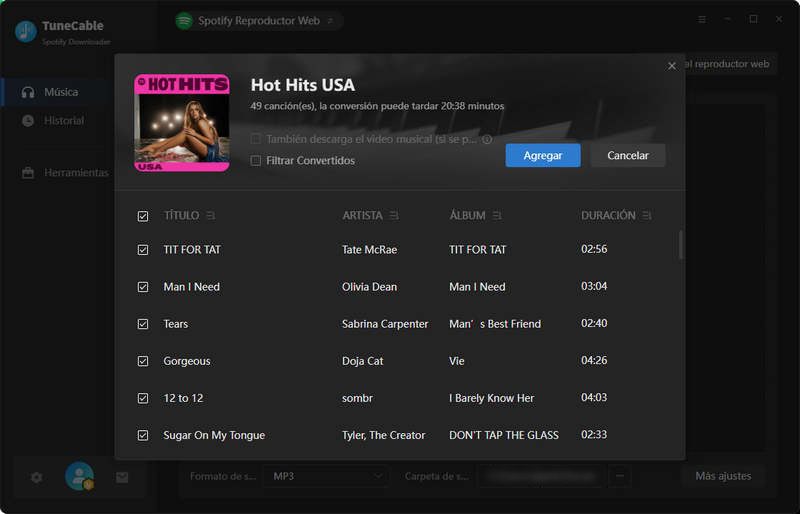Viewport: 800px width, 514px height.
Task: Click the song list vertical scrollbar
Action: click(681, 245)
